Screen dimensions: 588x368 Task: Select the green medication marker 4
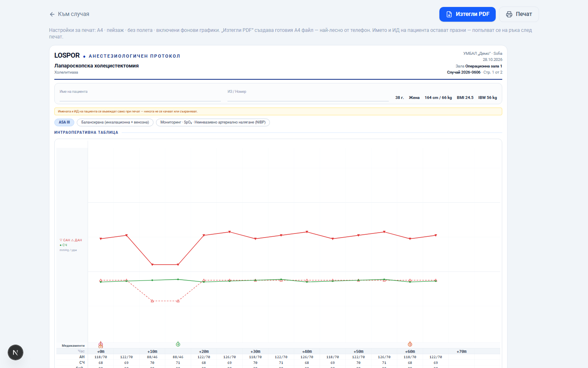coord(178,344)
